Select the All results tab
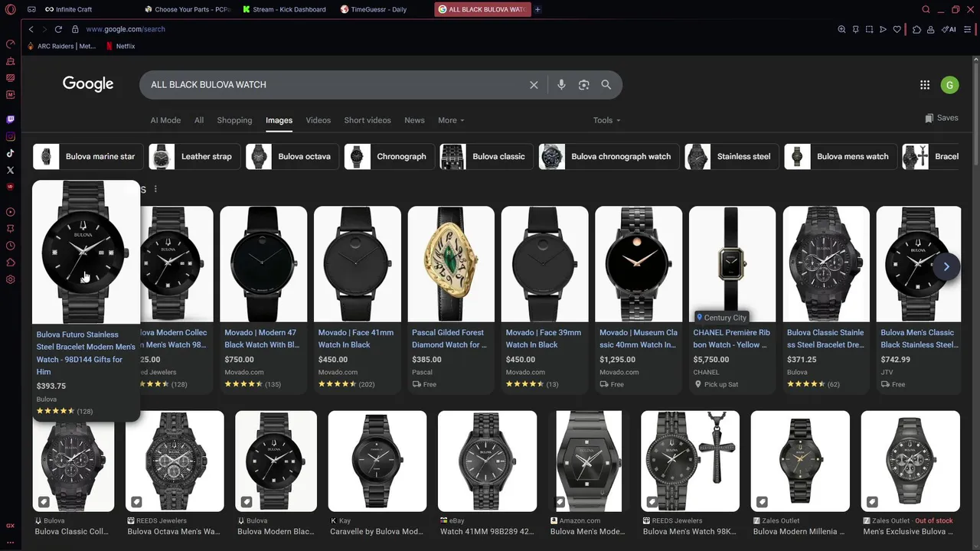Screen dimensions: 980x551 [x=199, y=120]
